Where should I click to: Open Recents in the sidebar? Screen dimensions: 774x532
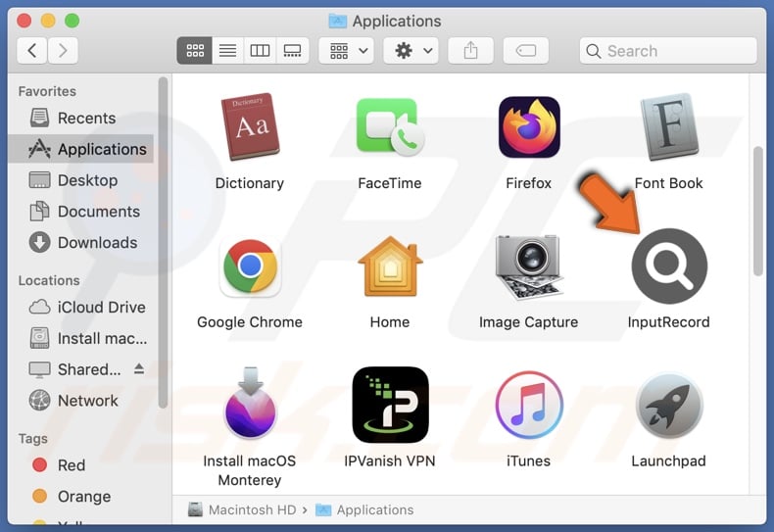point(81,118)
